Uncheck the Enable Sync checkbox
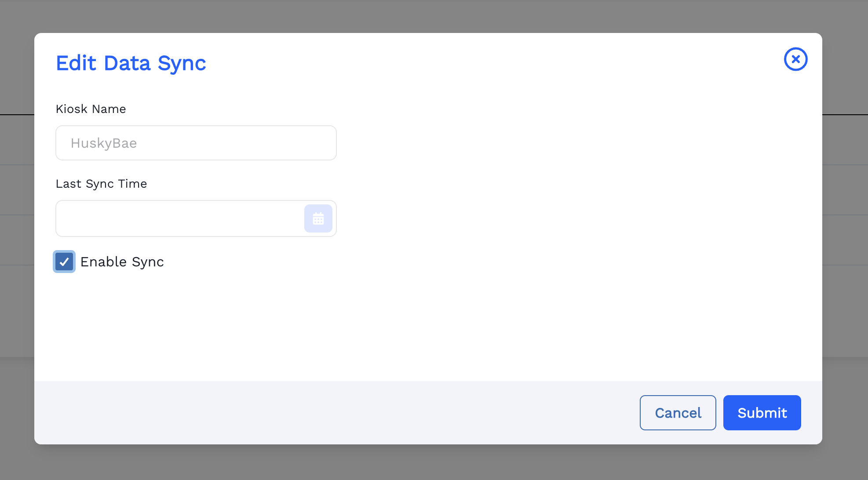868x480 pixels. click(64, 262)
